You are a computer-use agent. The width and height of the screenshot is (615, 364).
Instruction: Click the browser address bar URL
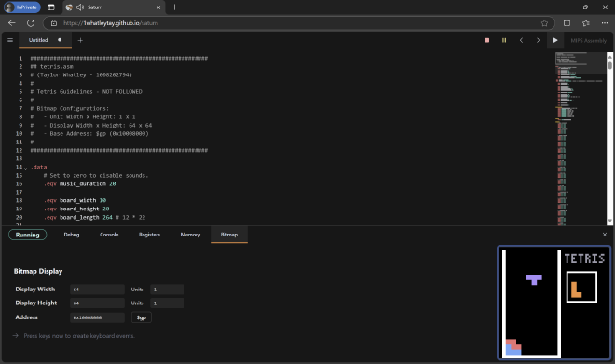pyautogui.click(x=111, y=23)
